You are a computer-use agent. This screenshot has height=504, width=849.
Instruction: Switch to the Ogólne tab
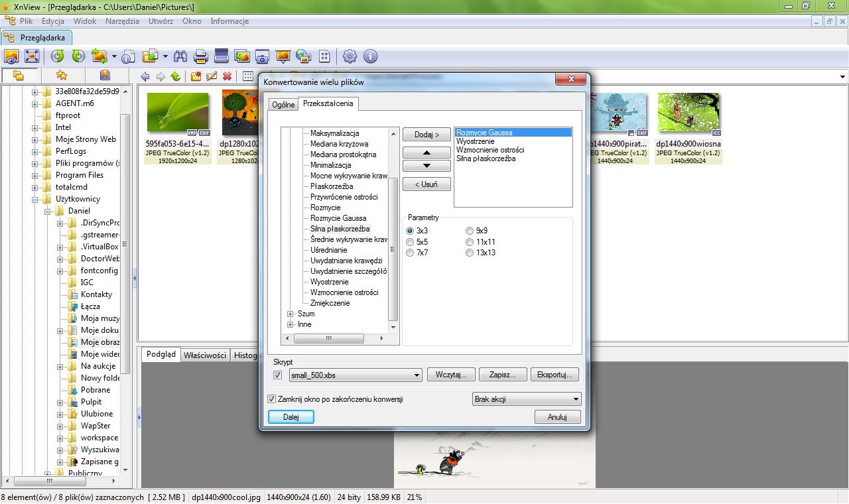(283, 104)
